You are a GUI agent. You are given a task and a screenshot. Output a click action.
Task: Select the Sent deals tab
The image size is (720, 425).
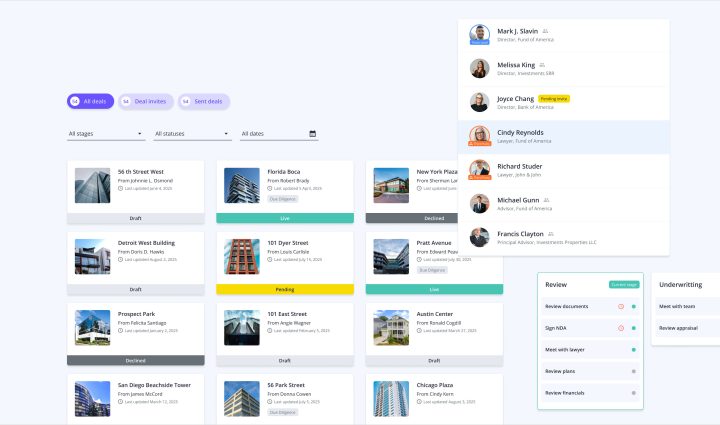coord(204,101)
